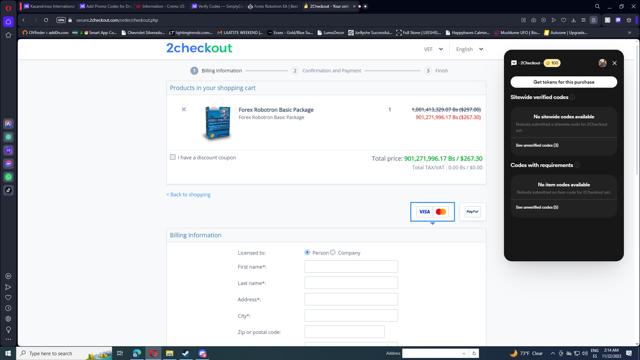Click the City input field
Screen dimensions: 640x360
point(351,316)
